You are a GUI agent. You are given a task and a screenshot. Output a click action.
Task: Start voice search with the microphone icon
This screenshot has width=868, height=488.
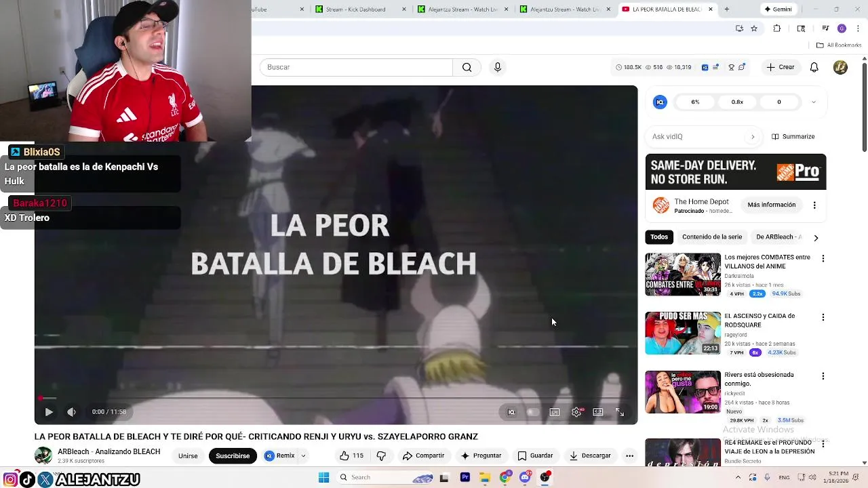[498, 67]
